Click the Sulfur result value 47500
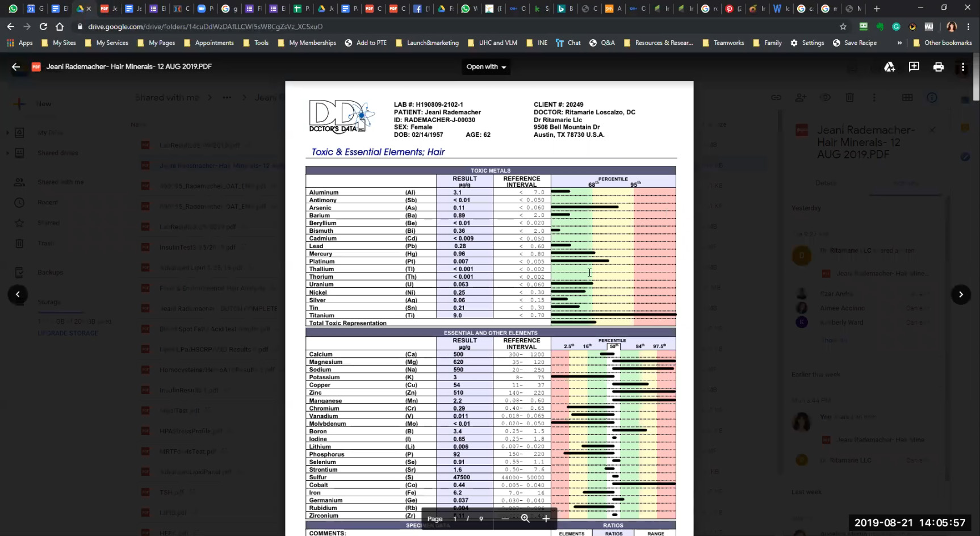The width and height of the screenshot is (980, 536). 462,478
